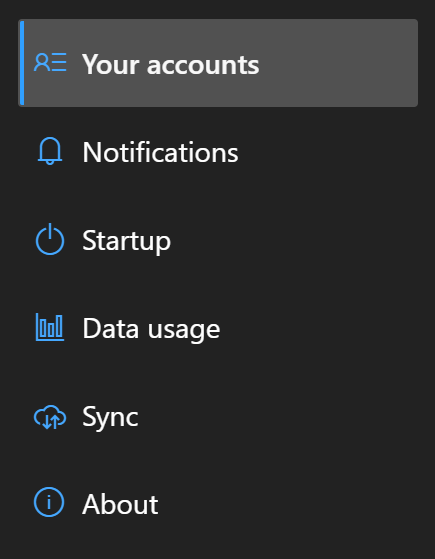Click the Startup power icon

[50, 239]
